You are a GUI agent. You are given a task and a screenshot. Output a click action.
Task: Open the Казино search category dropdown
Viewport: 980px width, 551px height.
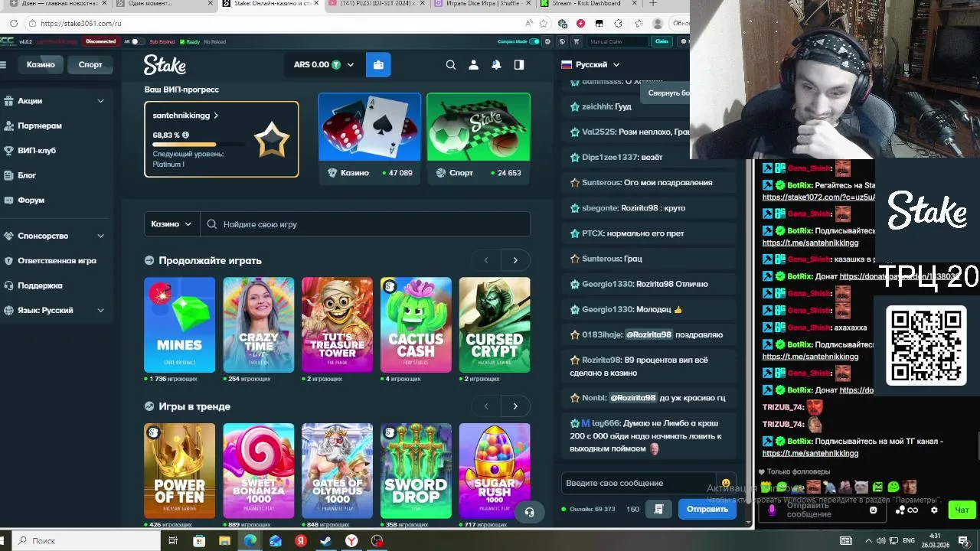coord(171,224)
